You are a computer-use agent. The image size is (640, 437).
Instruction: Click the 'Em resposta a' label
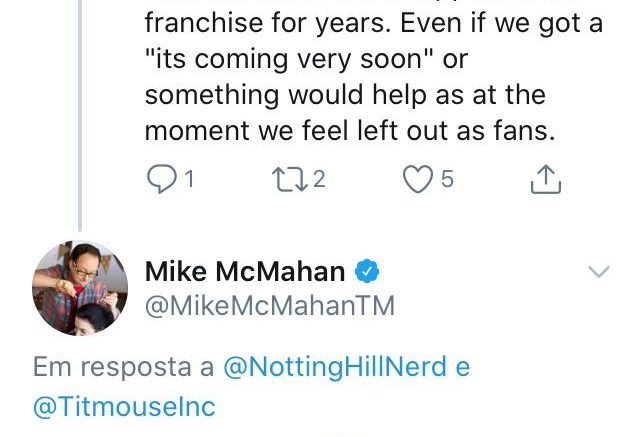(123, 366)
